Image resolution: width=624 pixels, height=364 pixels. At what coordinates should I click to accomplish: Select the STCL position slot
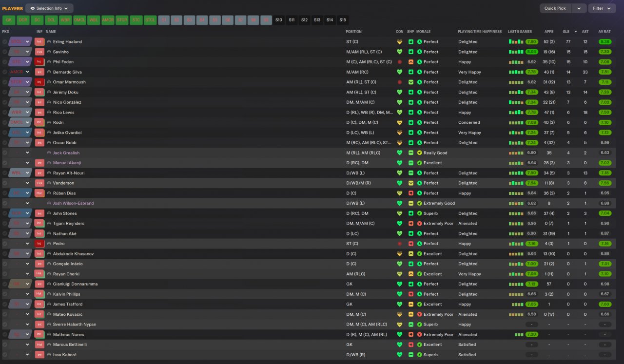click(x=150, y=20)
